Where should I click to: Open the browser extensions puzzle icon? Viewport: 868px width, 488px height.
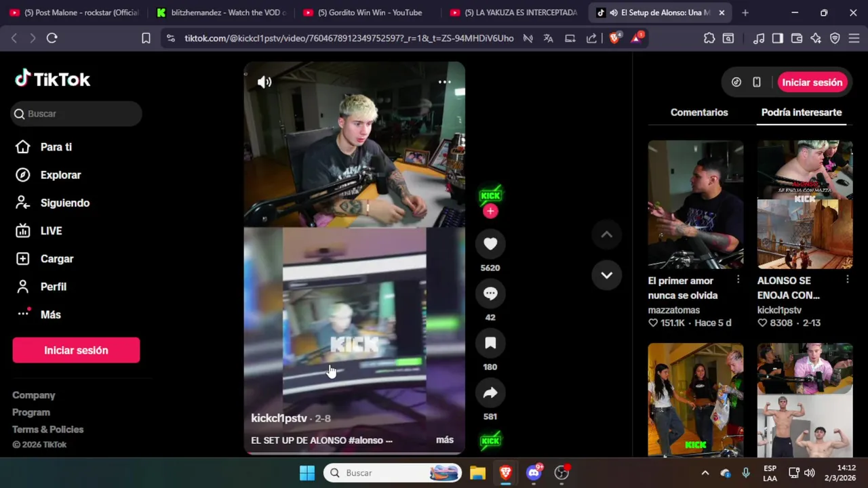click(x=709, y=38)
